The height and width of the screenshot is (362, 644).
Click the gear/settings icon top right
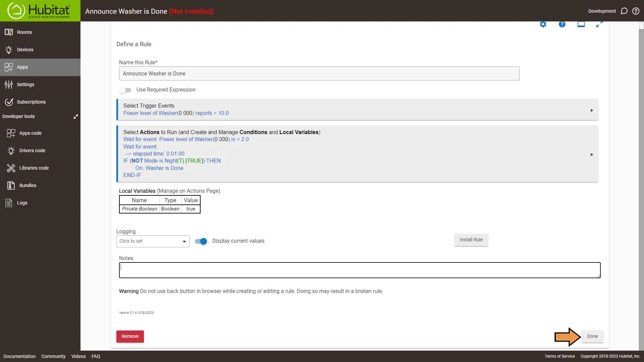[x=543, y=24]
